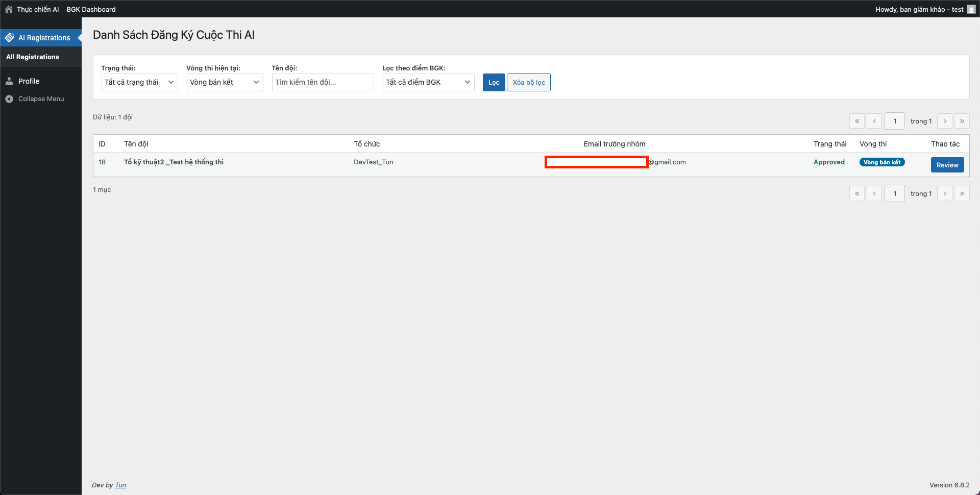The image size is (980, 495).
Task: Click the AI Registrations tag icon
Action: 9,38
